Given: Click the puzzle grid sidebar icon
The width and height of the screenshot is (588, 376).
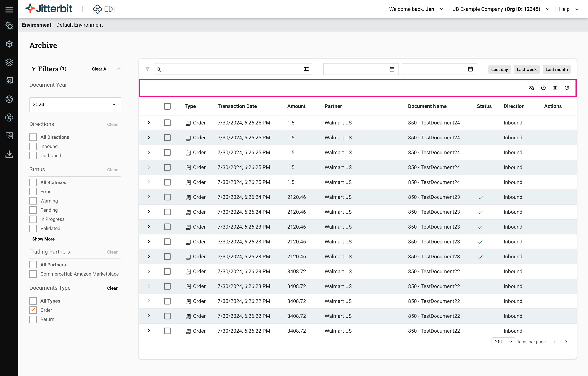Looking at the screenshot, I should (x=9, y=136).
